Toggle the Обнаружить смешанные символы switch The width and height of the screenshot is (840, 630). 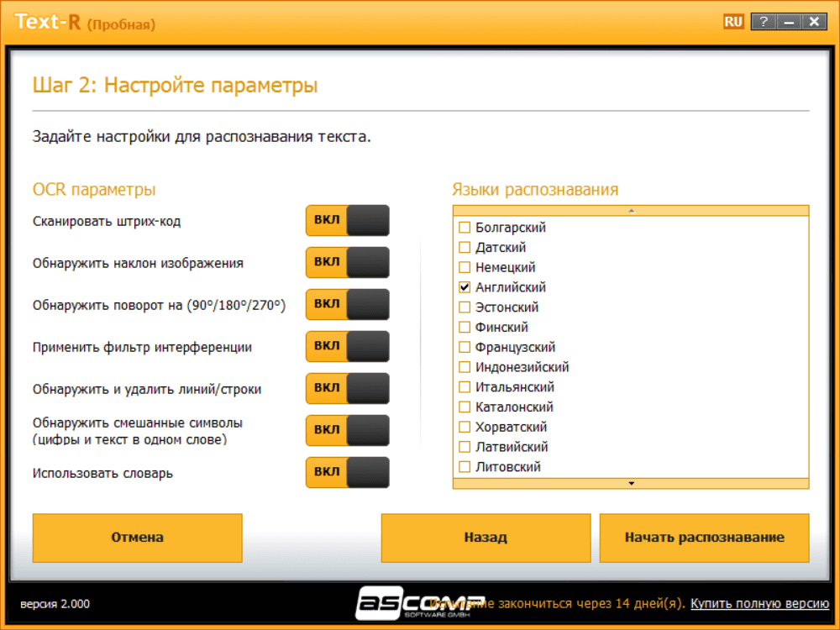[x=347, y=430]
